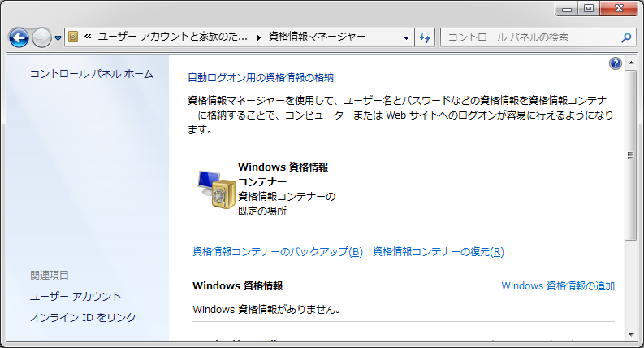The image size is (644, 348).
Task: Select the Windows 資格情報コンテナー vault icon
Action: (x=216, y=189)
